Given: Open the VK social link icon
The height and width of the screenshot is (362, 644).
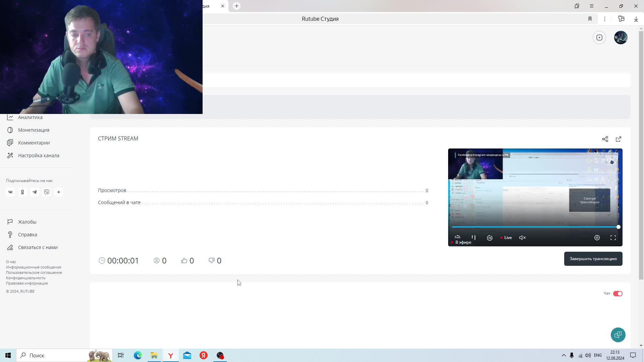Looking at the screenshot, I should tap(10, 192).
